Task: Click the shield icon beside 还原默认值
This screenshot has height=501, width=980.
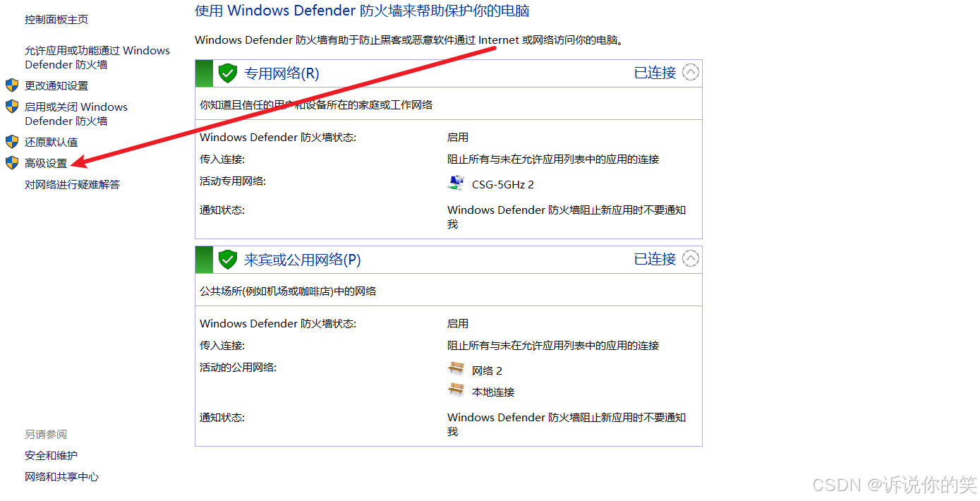Action: (x=12, y=142)
